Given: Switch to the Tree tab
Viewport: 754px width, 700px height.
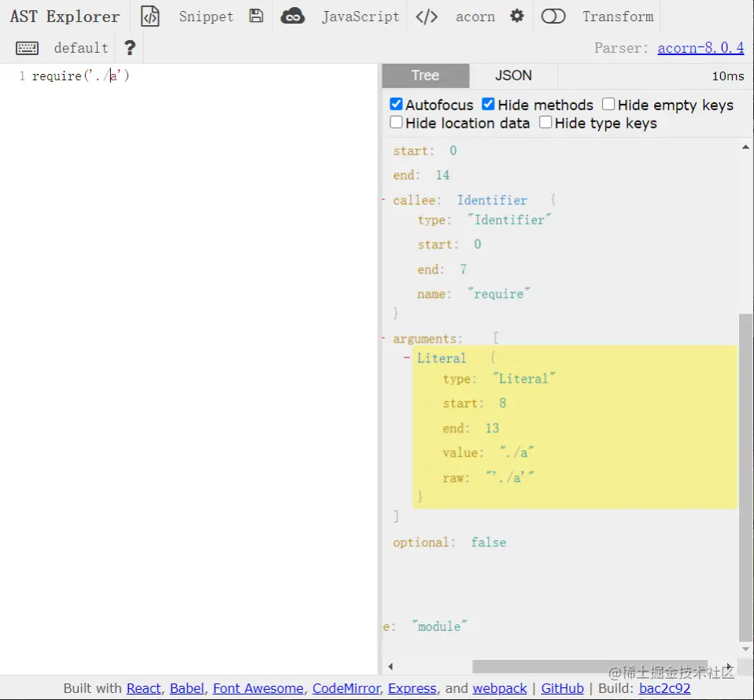Looking at the screenshot, I should pyautogui.click(x=426, y=76).
